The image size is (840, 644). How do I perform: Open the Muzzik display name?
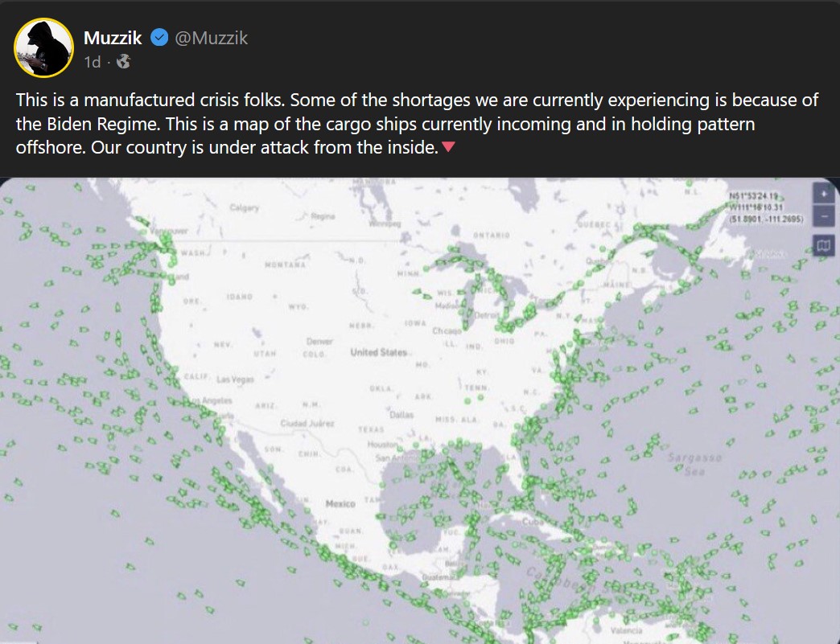pyautogui.click(x=113, y=38)
